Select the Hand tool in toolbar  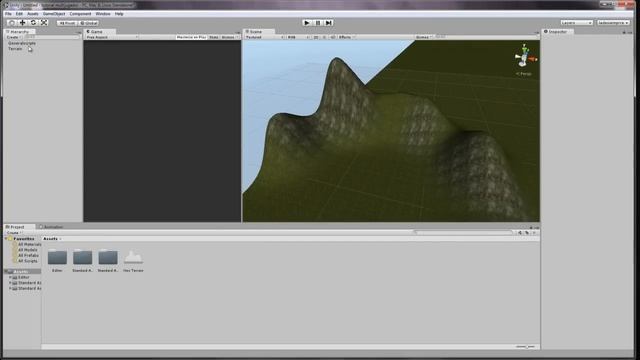pyautogui.click(x=12, y=23)
